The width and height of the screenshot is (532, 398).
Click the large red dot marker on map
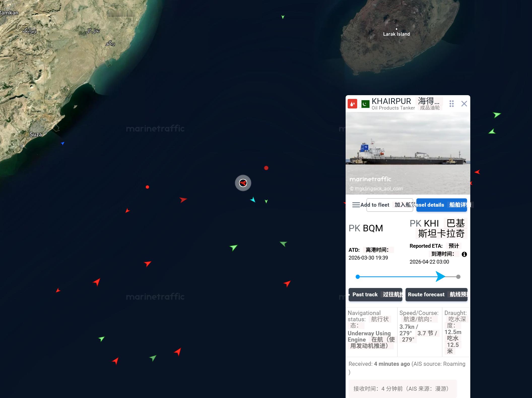pyautogui.click(x=266, y=168)
